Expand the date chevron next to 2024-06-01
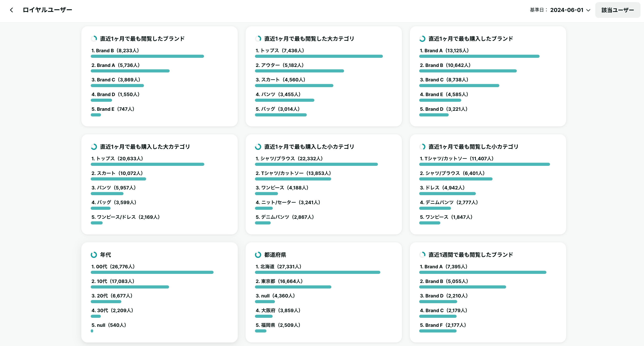Image resolution: width=644 pixels, height=346 pixels. [588, 10]
